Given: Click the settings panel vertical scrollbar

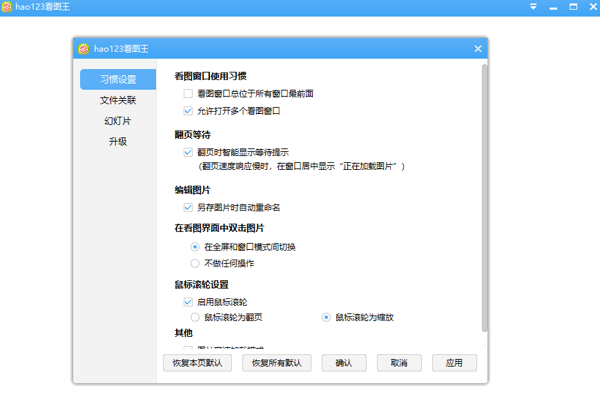Looking at the screenshot, I should 485,200.
